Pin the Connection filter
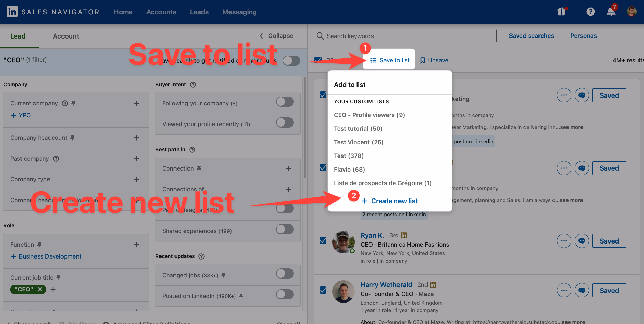Image resolution: width=644 pixels, height=324 pixels. point(199,168)
